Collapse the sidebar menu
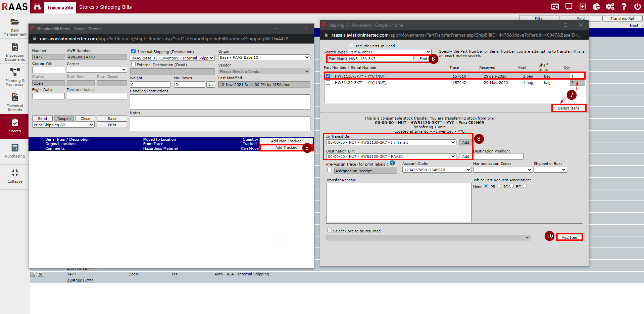 tap(15, 176)
